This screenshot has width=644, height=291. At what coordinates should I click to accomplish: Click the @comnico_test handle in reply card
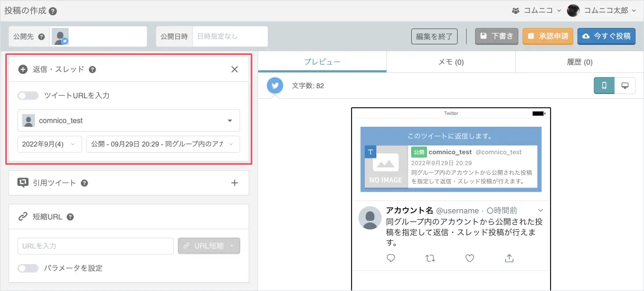coord(499,152)
